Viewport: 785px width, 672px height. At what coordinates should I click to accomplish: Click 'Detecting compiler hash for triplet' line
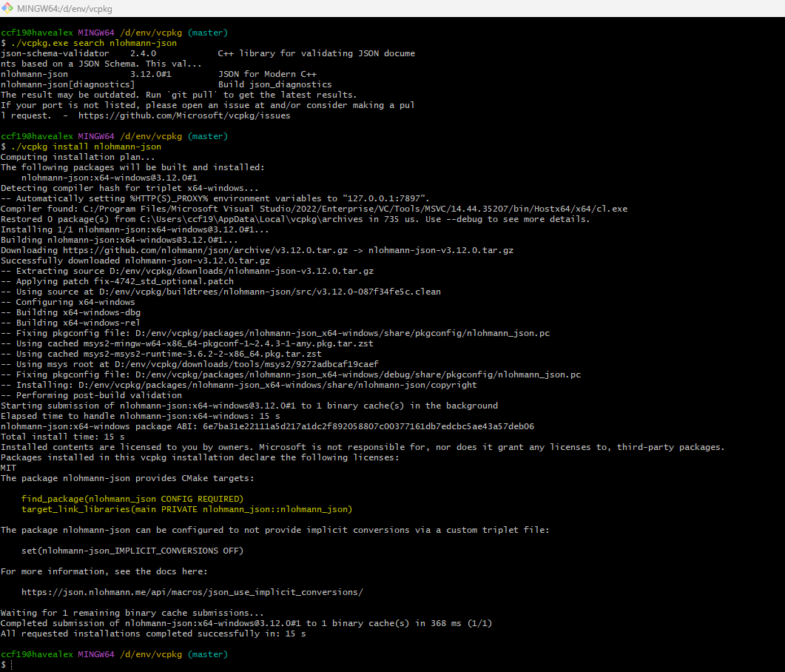click(x=129, y=188)
